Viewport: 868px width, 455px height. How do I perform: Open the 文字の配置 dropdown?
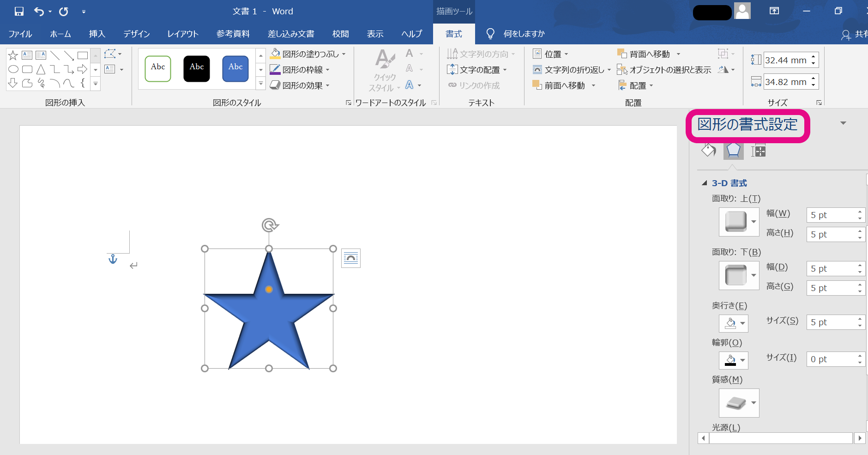coord(477,70)
